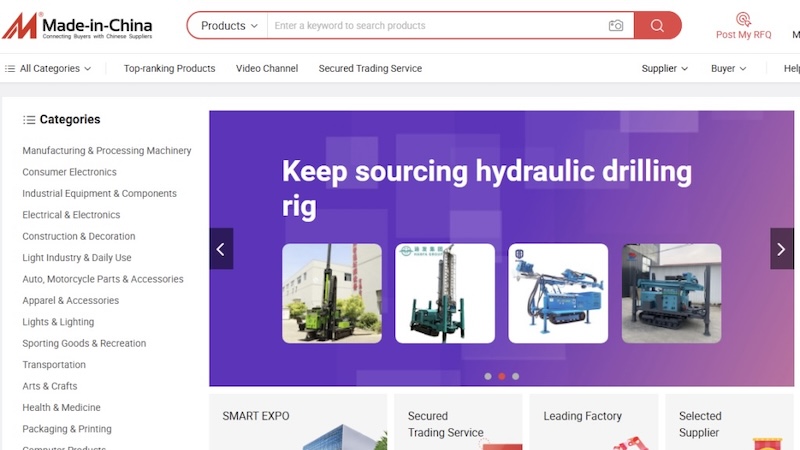
Task: Select the first carousel dot
Action: coord(488,376)
